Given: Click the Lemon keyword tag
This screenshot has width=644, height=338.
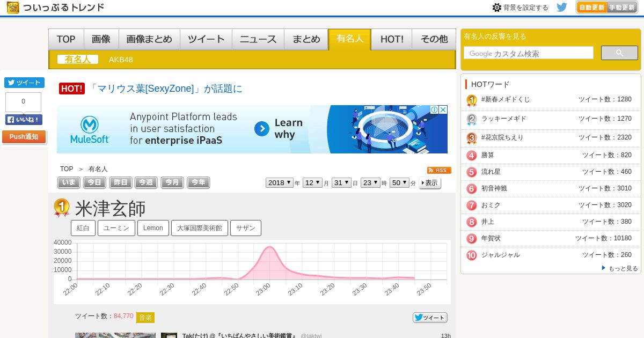Looking at the screenshot, I should click(x=153, y=228).
